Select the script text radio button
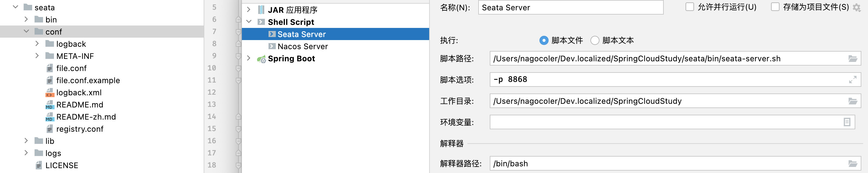The height and width of the screenshot is (173, 868). coord(595,40)
